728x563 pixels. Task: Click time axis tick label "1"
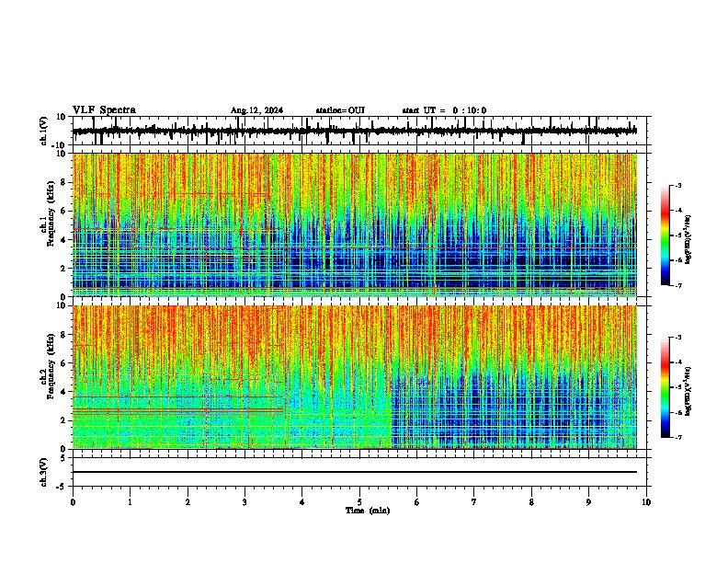click(130, 502)
